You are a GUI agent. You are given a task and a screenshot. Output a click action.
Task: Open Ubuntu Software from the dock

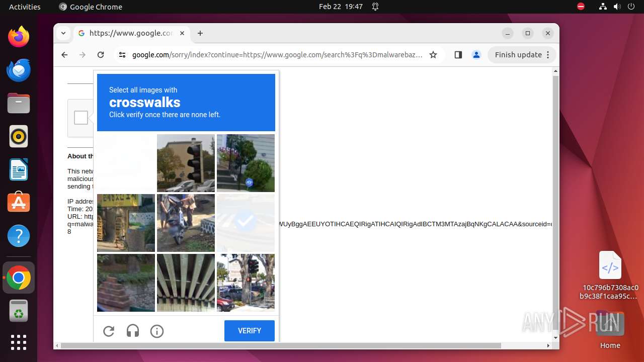[x=19, y=203]
